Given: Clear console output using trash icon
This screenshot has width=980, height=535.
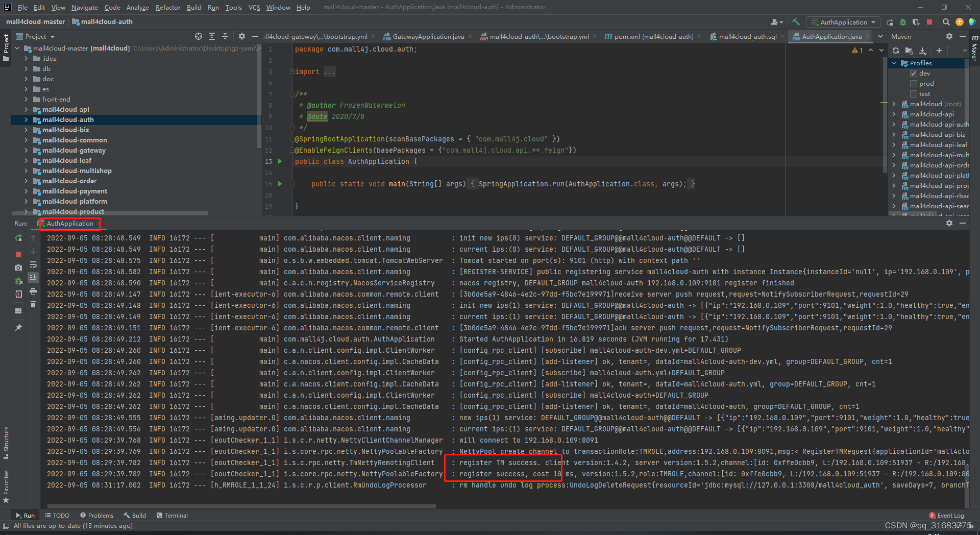Looking at the screenshot, I should 33,304.
